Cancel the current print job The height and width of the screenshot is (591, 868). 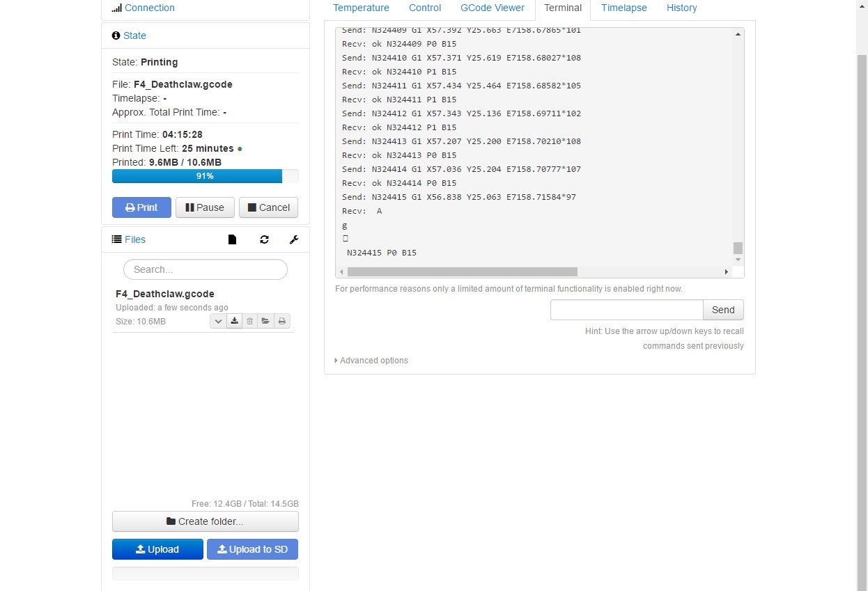[268, 207]
